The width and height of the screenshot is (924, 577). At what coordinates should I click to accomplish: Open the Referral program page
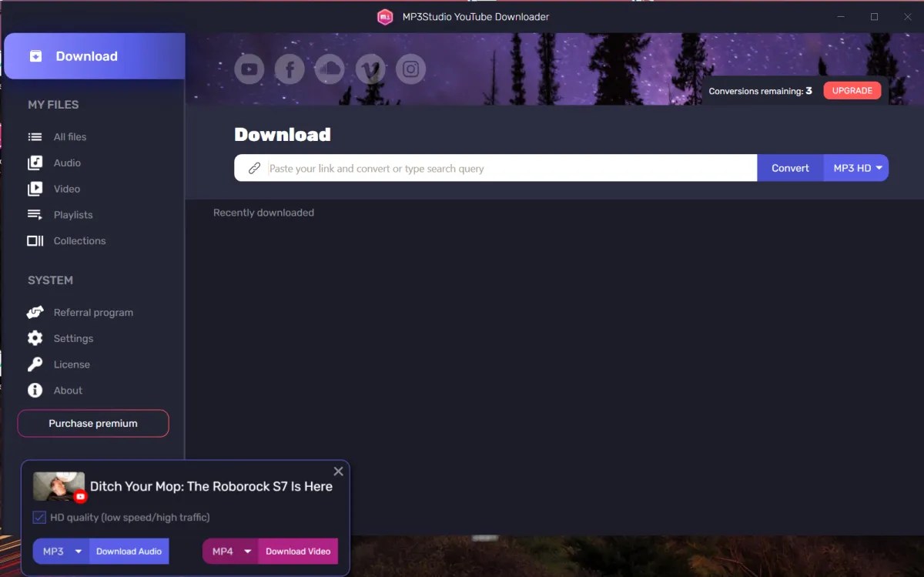[x=92, y=312]
